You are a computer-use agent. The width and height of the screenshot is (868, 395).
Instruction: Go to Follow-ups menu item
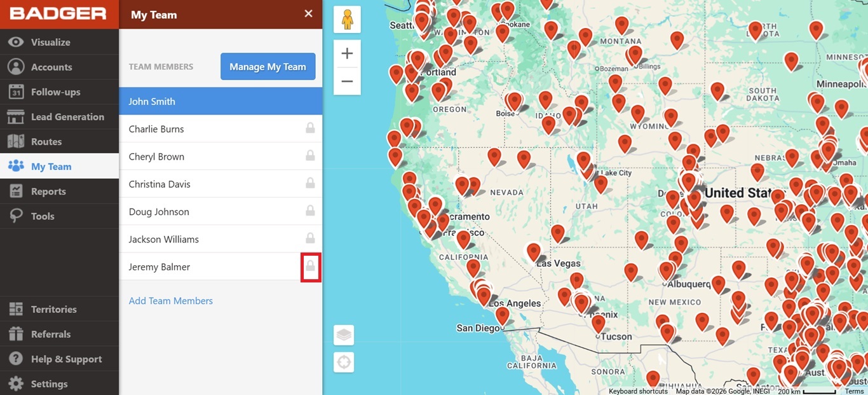pos(59,92)
